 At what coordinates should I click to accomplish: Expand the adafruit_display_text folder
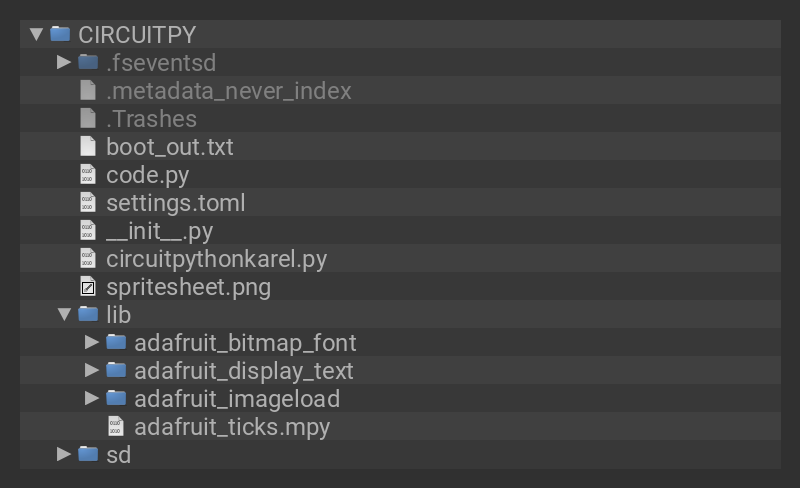92,371
